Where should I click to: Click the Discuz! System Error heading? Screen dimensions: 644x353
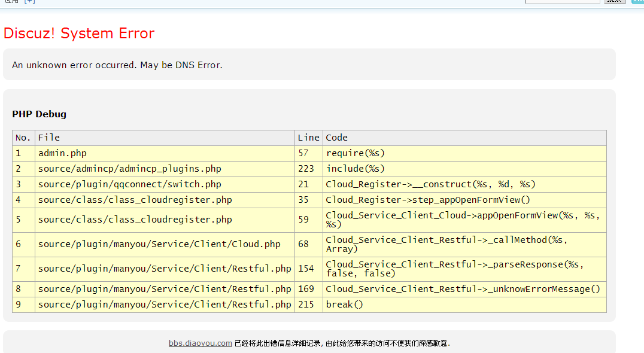(79, 34)
